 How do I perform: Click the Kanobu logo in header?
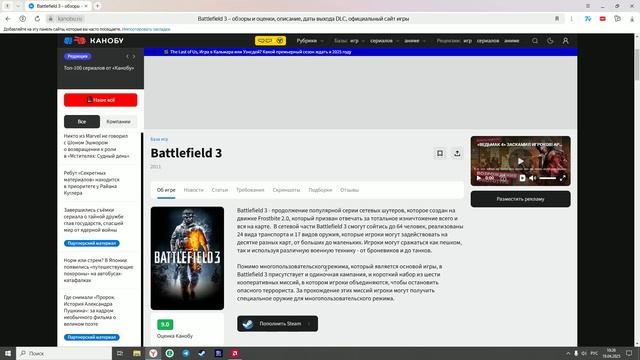click(94, 40)
